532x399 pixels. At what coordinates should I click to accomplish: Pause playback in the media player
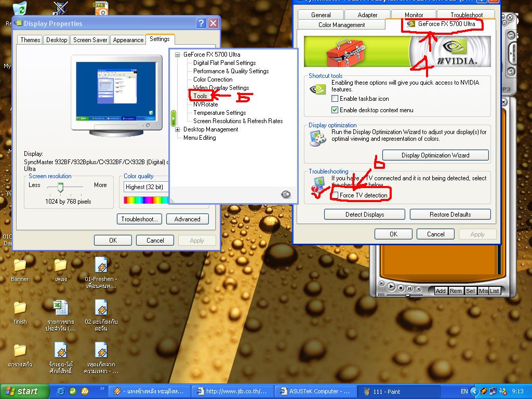(x=409, y=288)
